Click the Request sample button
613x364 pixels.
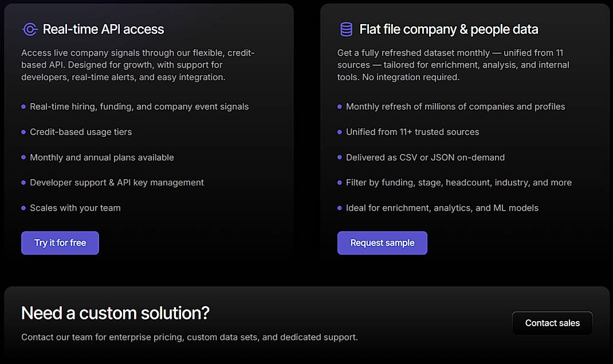(382, 243)
